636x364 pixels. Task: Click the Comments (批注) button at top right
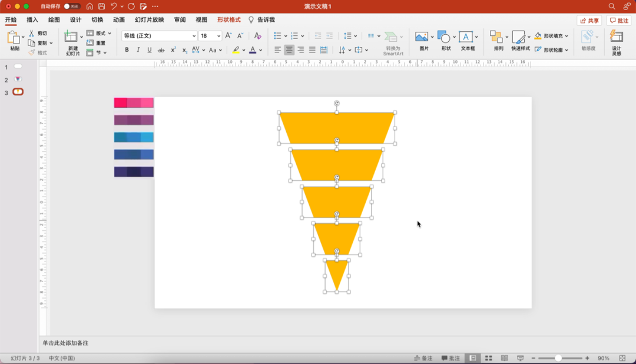[619, 21]
